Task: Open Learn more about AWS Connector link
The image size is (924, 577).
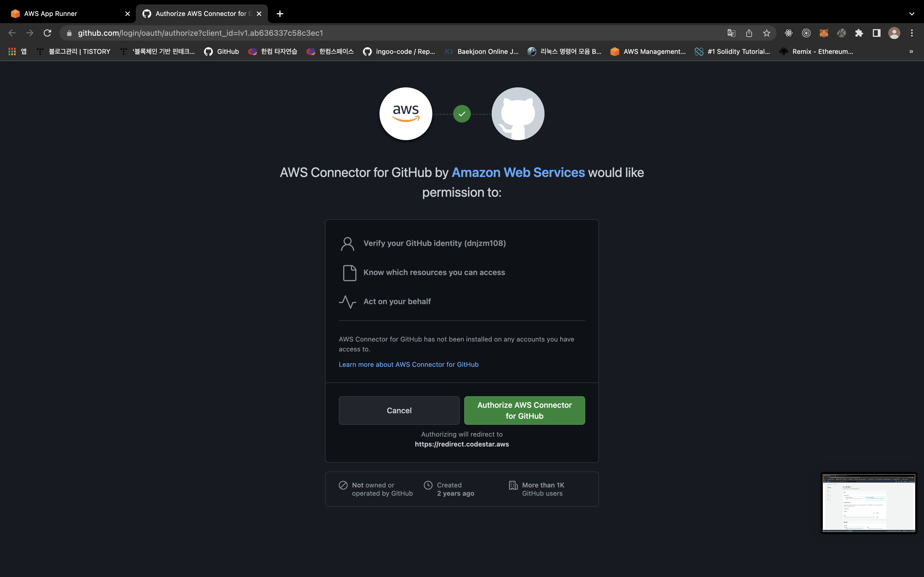Action: (408, 364)
